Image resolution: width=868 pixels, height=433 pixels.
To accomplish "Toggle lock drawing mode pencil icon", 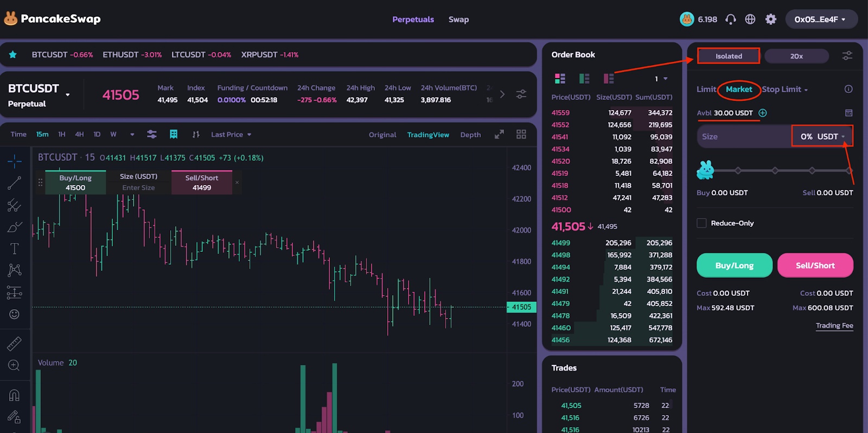I will click(15, 417).
